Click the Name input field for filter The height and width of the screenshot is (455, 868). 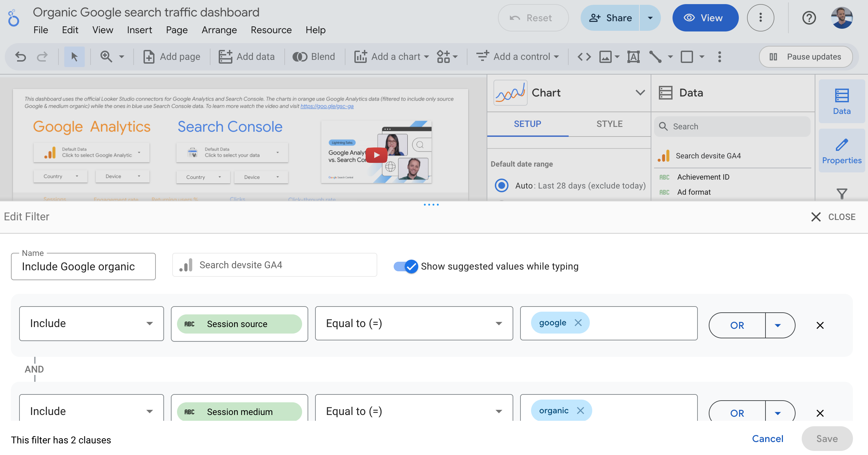(83, 265)
